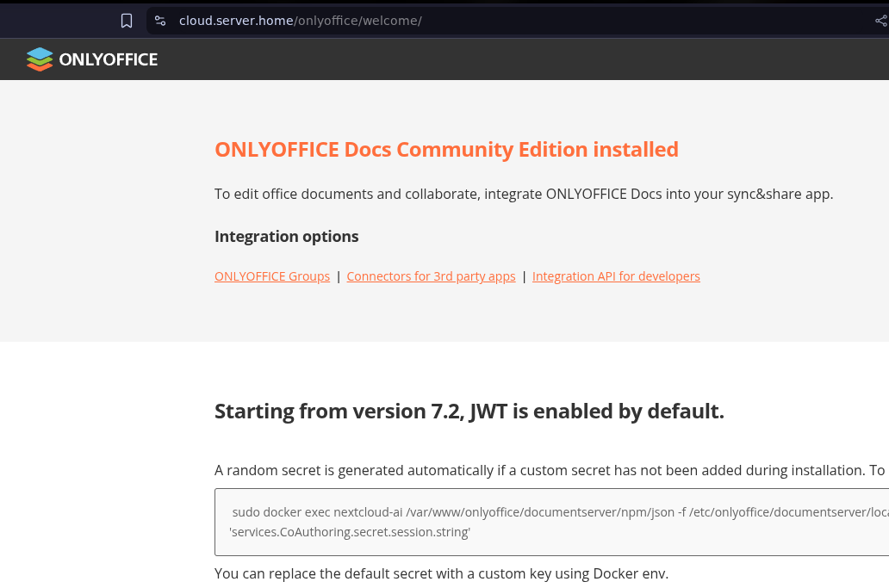
Task: Click the 'onlyoffice/welcome/' path in URL
Action: click(358, 21)
